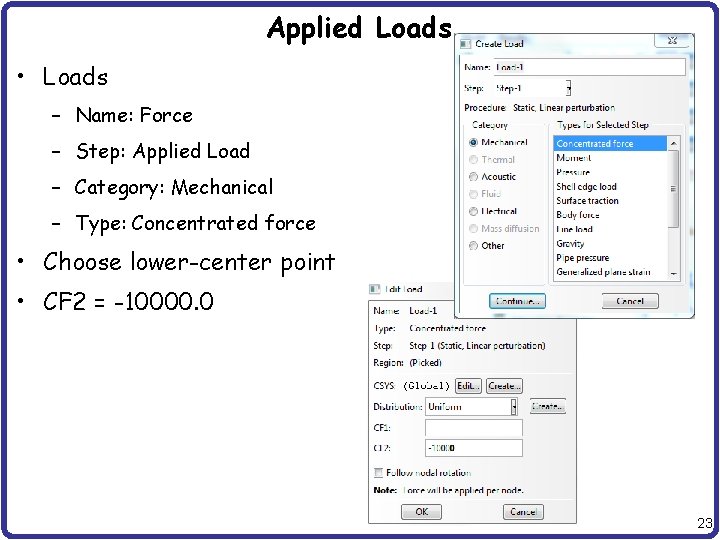Image resolution: width=720 pixels, height=540 pixels.
Task: Click scroll up arrow of types list
Action: 673,144
